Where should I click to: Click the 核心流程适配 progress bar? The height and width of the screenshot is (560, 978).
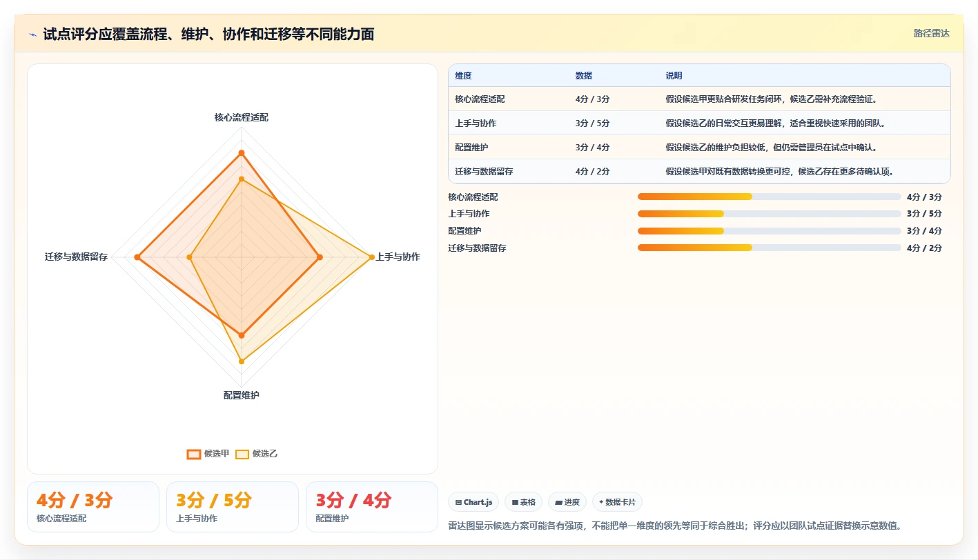pyautogui.click(x=770, y=197)
